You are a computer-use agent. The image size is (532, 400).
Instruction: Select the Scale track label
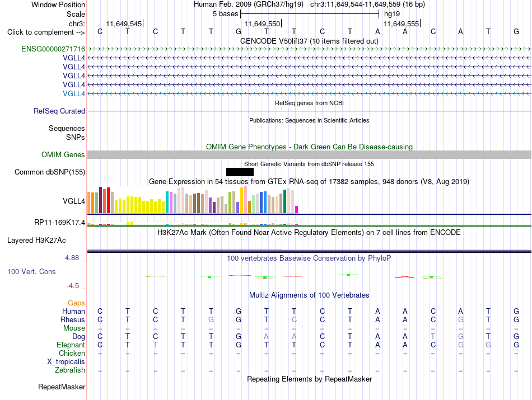pyautogui.click(x=76, y=14)
